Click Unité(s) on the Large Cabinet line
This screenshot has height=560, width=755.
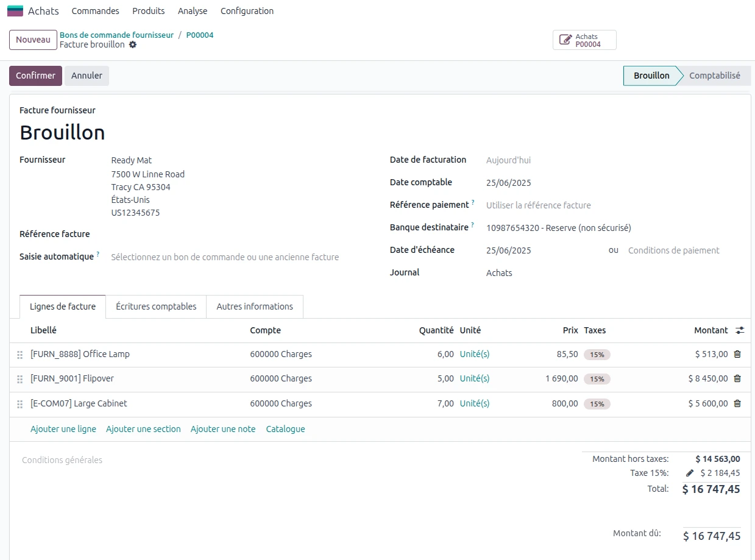tap(475, 403)
